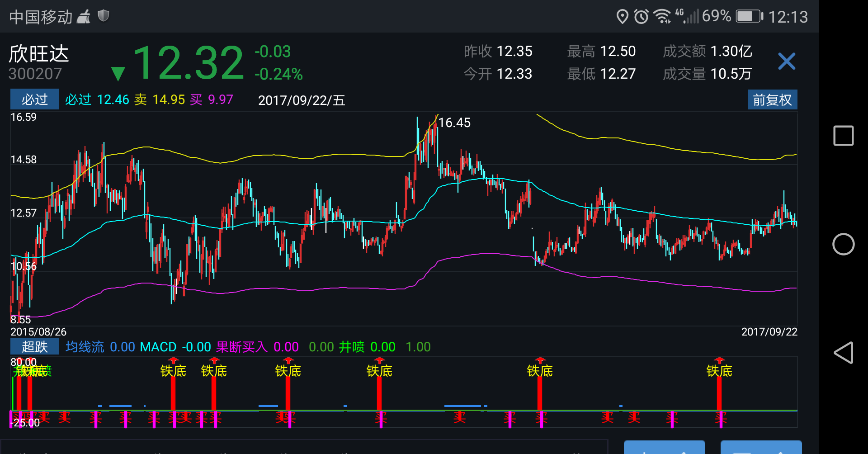The image size is (868, 454).
Task: Close the stock chart with the X
Action: [x=786, y=61]
